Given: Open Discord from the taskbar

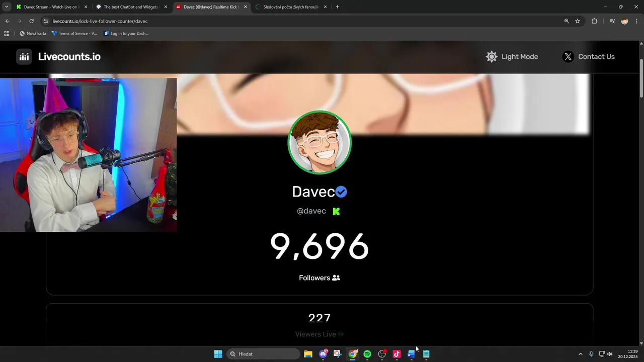Looking at the screenshot, I should coord(323,354).
